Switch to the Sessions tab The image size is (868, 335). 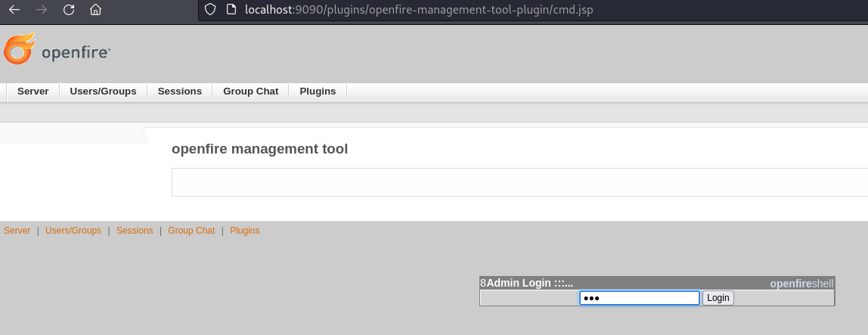(x=180, y=92)
